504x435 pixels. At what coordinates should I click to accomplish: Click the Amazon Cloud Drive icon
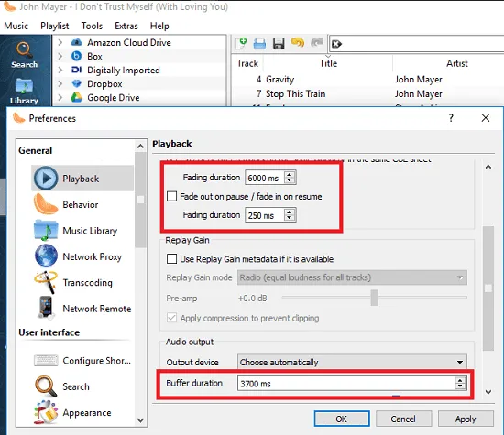click(76, 42)
